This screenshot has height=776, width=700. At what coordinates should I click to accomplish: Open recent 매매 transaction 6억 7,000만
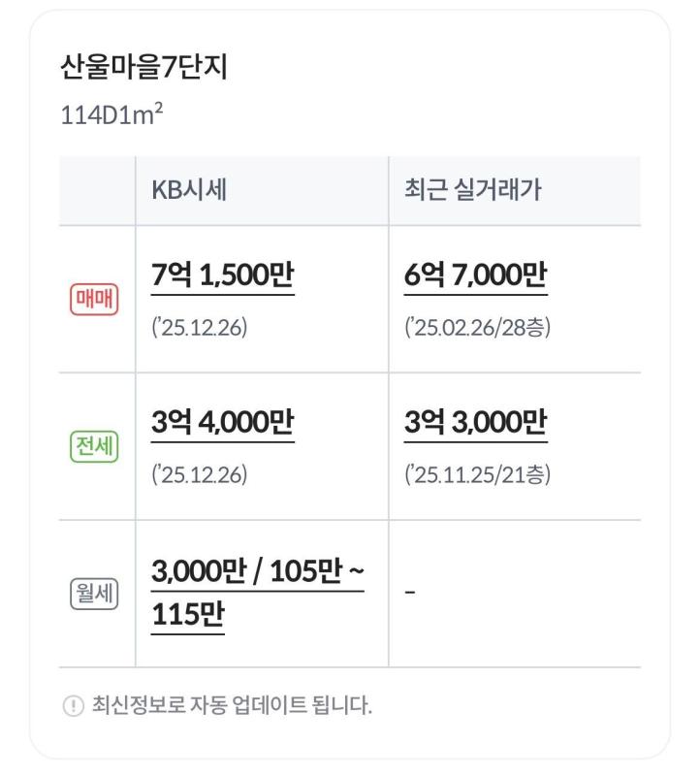[x=476, y=275]
